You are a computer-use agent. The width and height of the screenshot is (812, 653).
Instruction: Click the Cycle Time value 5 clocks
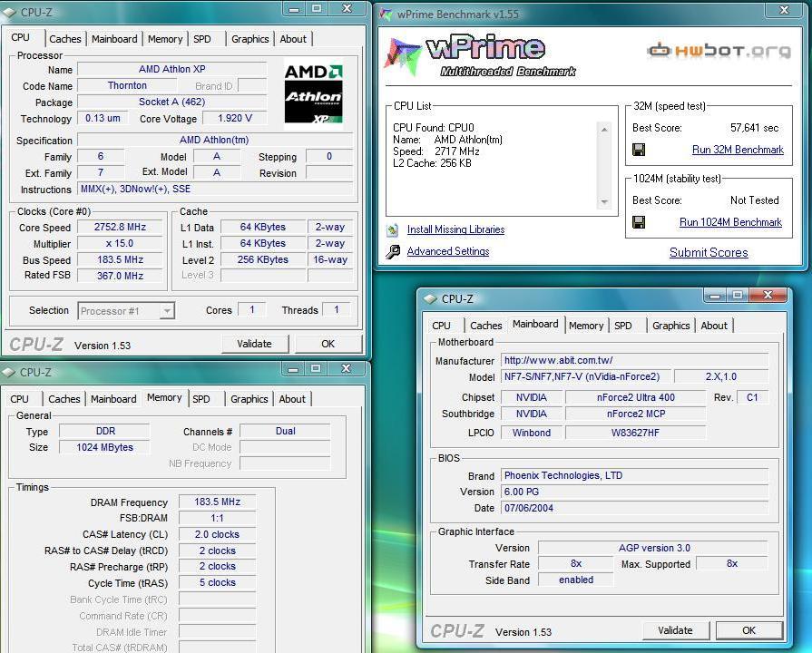pyautogui.click(x=218, y=582)
